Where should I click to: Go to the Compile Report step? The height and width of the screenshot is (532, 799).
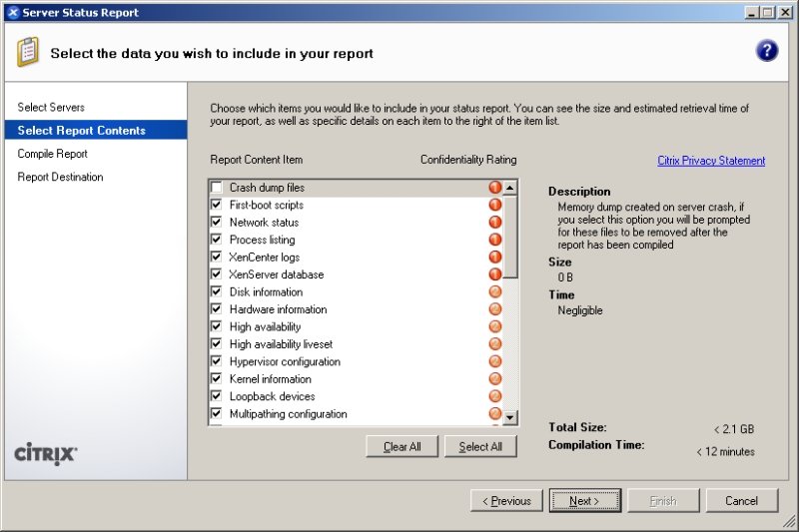point(53,154)
